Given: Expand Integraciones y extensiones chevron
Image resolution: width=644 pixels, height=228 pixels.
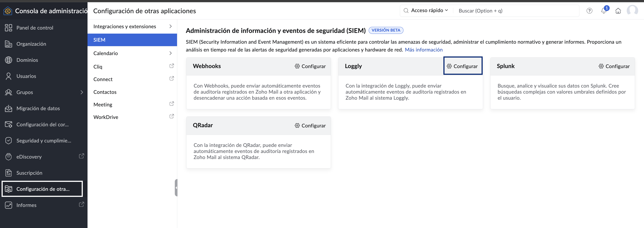Looking at the screenshot, I should click(171, 26).
